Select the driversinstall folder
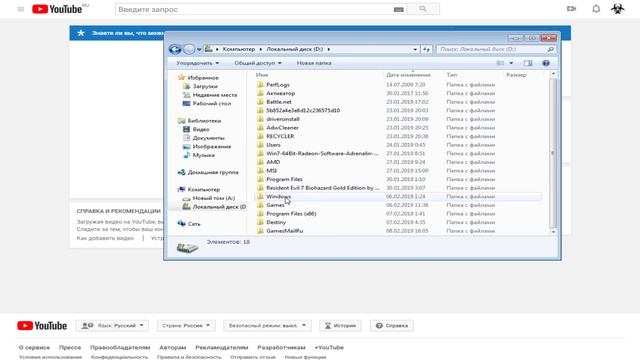Image resolution: width=640 pixels, height=360 pixels. [x=283, y=119]
